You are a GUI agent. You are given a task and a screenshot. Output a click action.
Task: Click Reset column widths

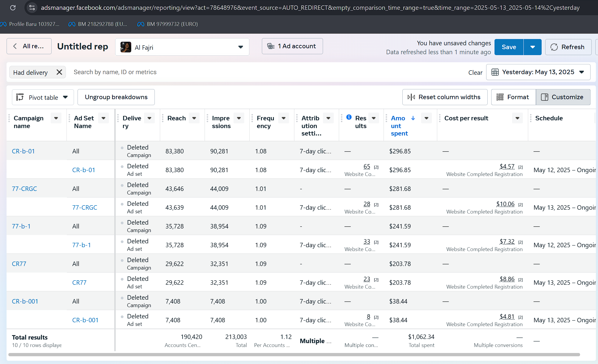coord(444,97)
